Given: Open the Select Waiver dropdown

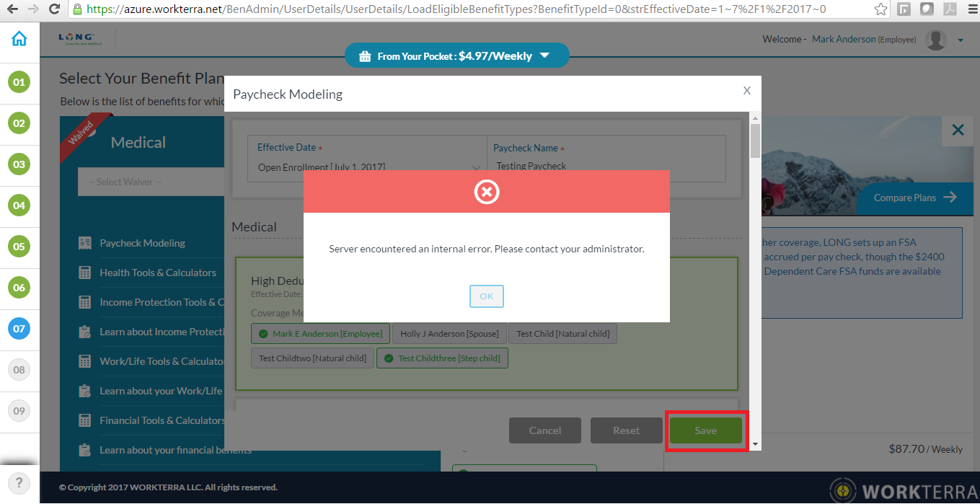Looking at the screenshot, I should (151, 182).
